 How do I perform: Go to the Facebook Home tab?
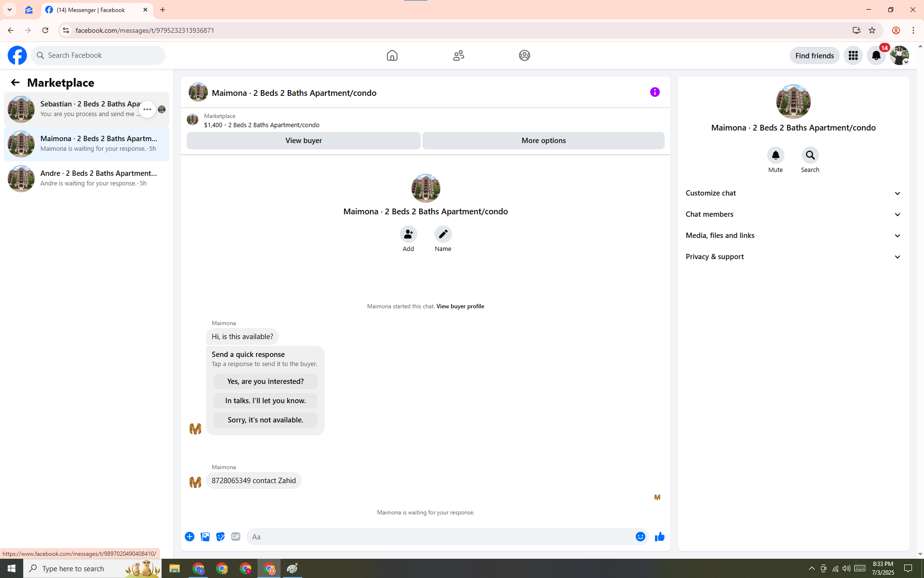click(x=392, y=55)
